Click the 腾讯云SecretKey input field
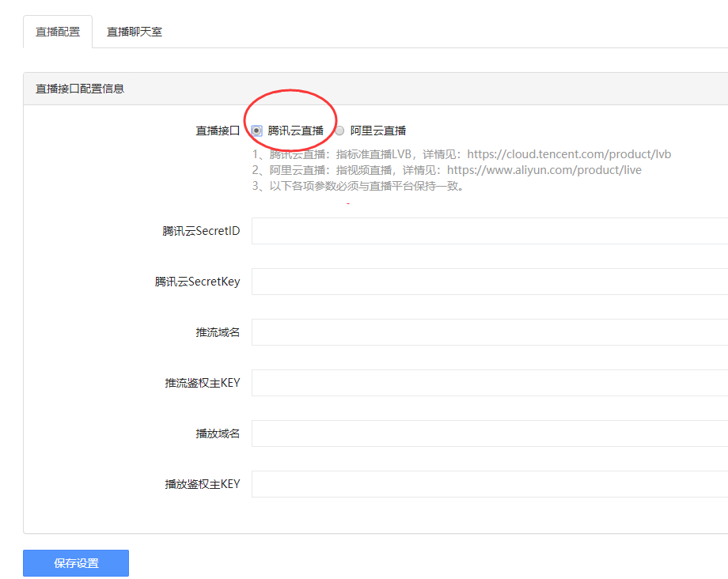The width and height of the screenshot is (728, 579). (490, 281)
